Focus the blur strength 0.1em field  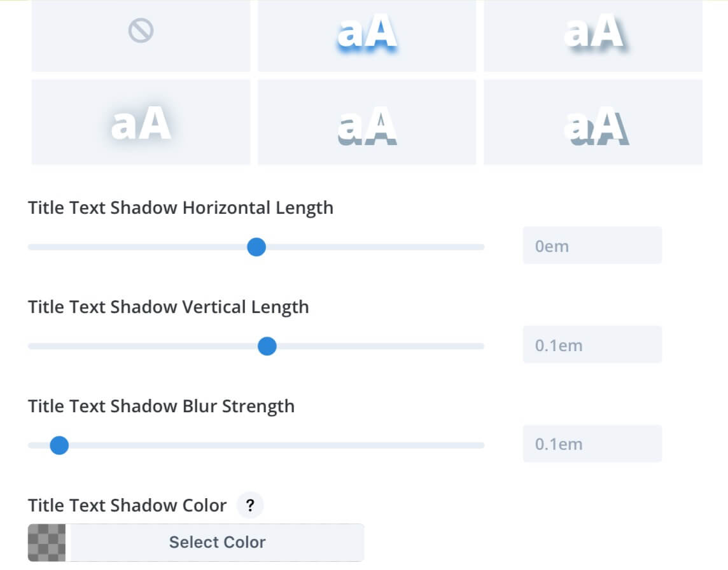coord(592,444)
